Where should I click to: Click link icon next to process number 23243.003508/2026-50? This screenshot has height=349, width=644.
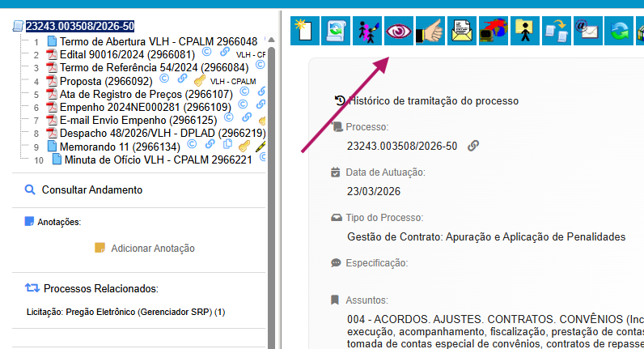click(x=473, y=146)
